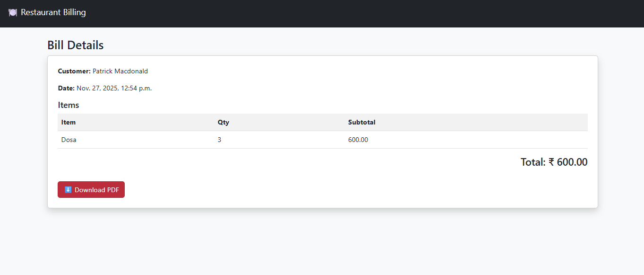Viewport: 644px width, 275px height.
Task: Select the customer name Patrick Macdonald
Action: (120, 71)
